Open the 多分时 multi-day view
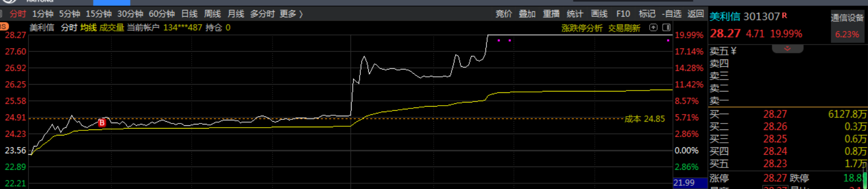 [x=262, y=14]
